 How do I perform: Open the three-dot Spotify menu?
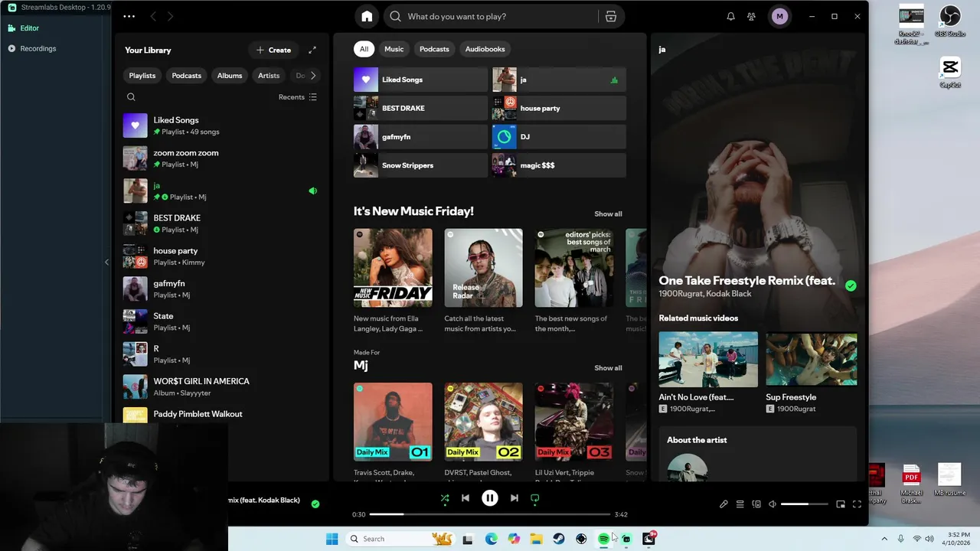(129, 16)
